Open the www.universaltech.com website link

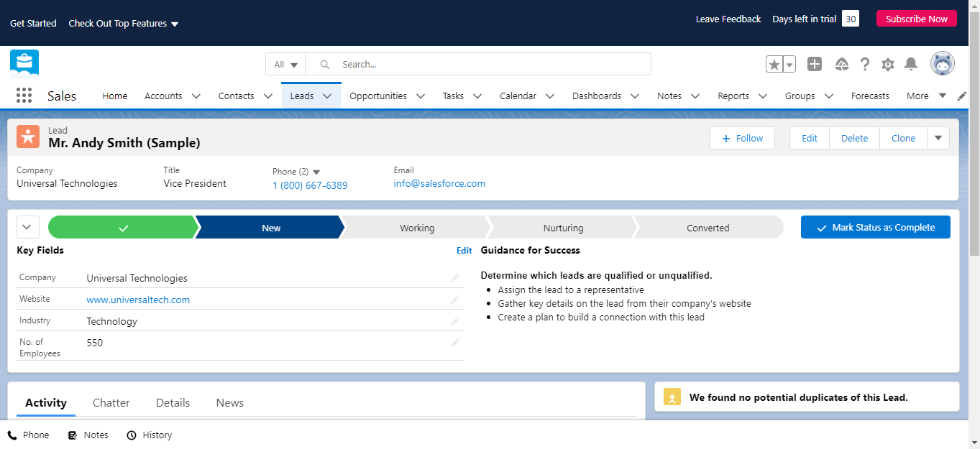click(138, 300)
